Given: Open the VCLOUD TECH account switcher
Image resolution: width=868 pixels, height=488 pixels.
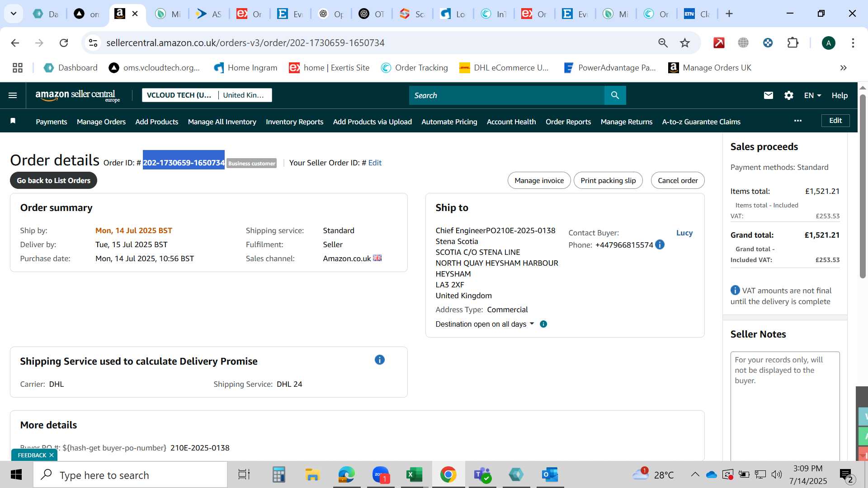Looking at the screenshot, I should [x=179, y=95].
